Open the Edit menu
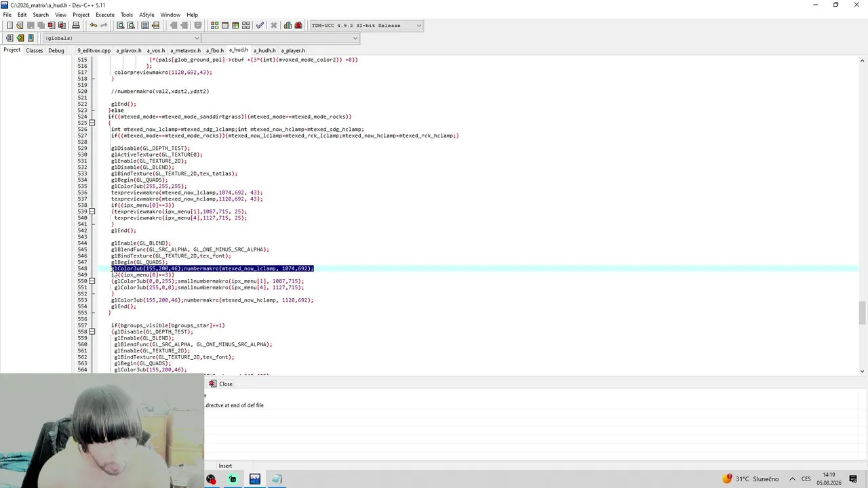Screen dimensions: 868x488 pyautogui.click(x=22, y=15)
